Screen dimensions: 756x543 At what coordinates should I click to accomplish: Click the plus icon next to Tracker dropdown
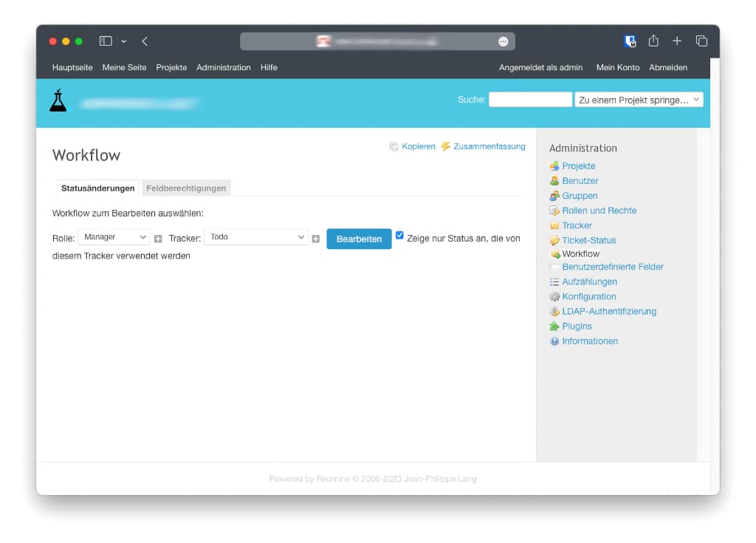click(x=315, y=239)
